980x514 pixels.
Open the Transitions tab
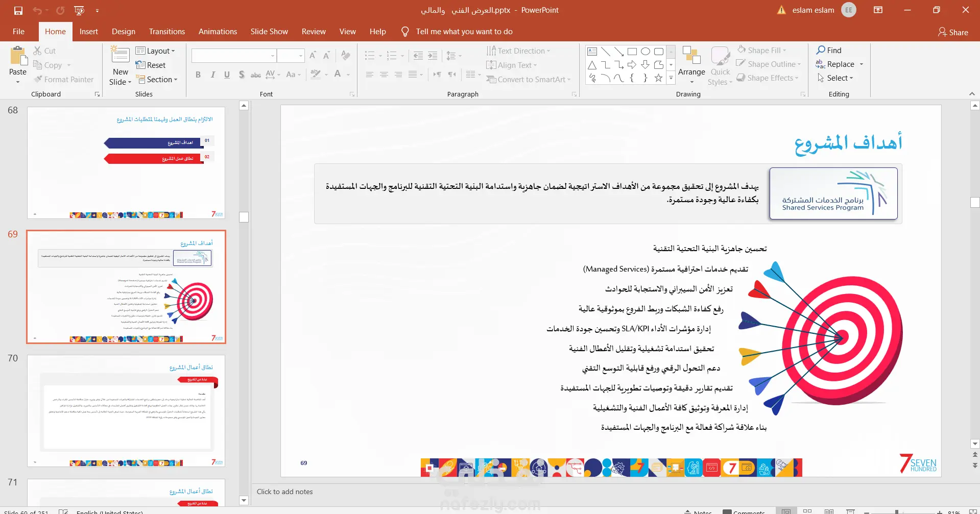pos(167,32)
